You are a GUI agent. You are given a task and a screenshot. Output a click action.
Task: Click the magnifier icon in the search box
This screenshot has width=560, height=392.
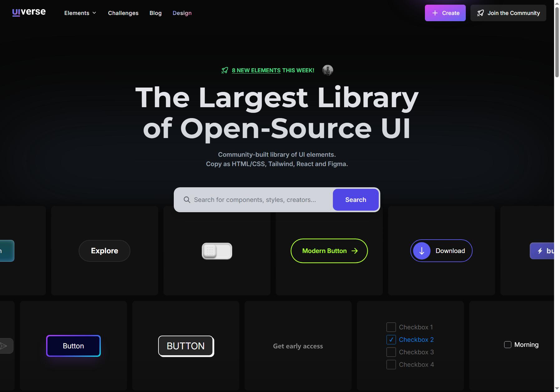[x=187, y=200]
